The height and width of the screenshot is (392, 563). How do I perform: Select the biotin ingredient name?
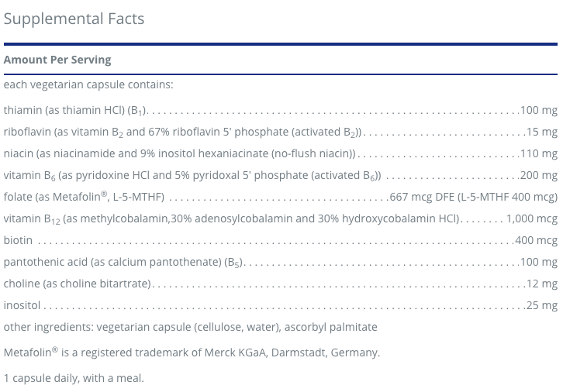[18, 240]
